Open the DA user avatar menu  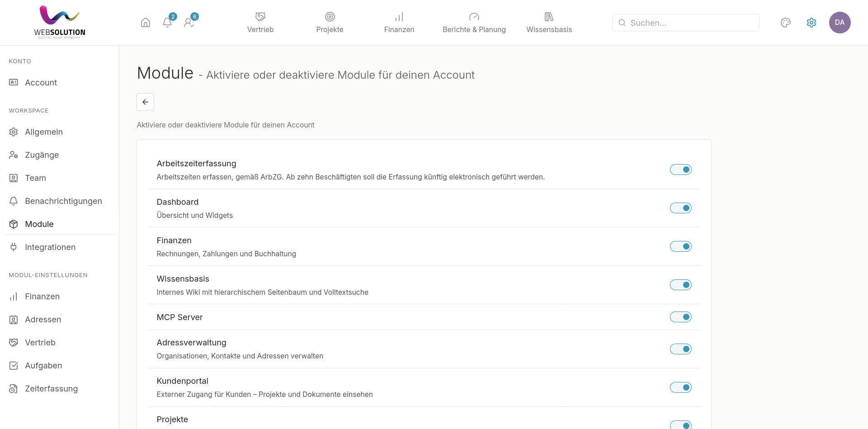(840, 23)
